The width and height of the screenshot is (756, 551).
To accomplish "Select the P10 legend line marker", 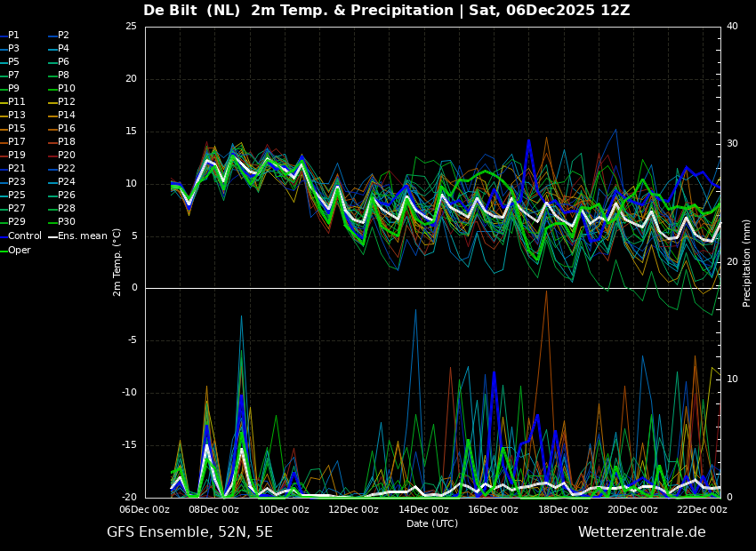I will click(52, 89).
